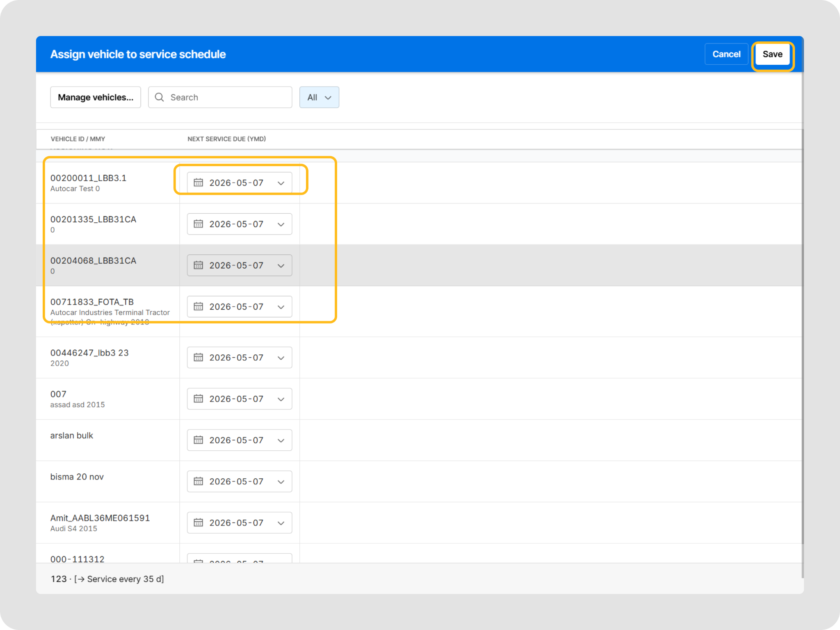Open the All filter dropdown
The image size is (840, 630).
pos(319,97)
